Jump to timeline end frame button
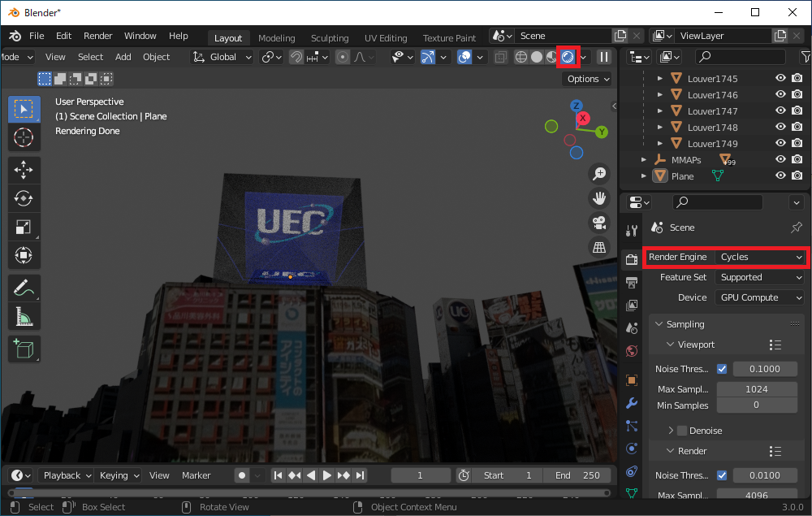 pos(360,475)
